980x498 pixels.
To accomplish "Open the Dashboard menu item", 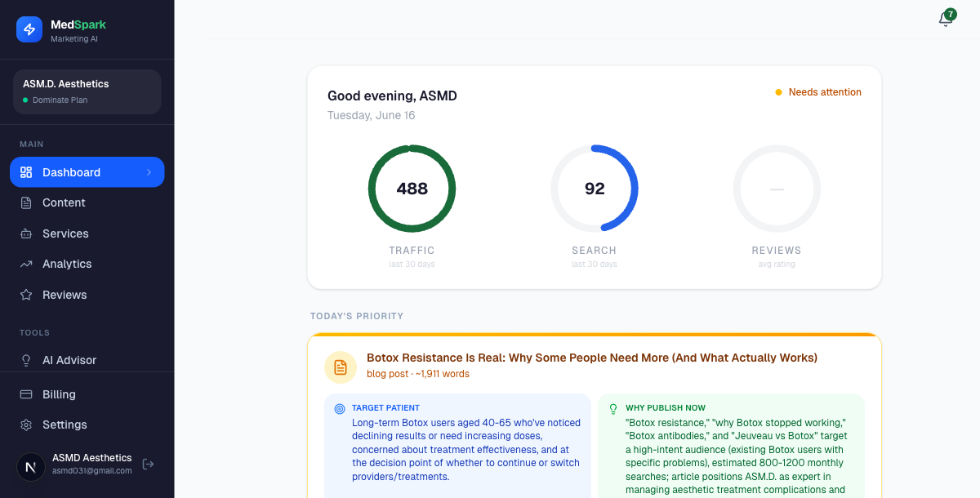I will (x=87, y=172).
